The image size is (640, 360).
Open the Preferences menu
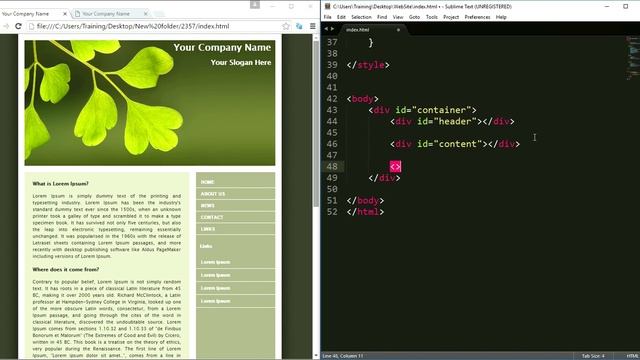tap(477, 17)
